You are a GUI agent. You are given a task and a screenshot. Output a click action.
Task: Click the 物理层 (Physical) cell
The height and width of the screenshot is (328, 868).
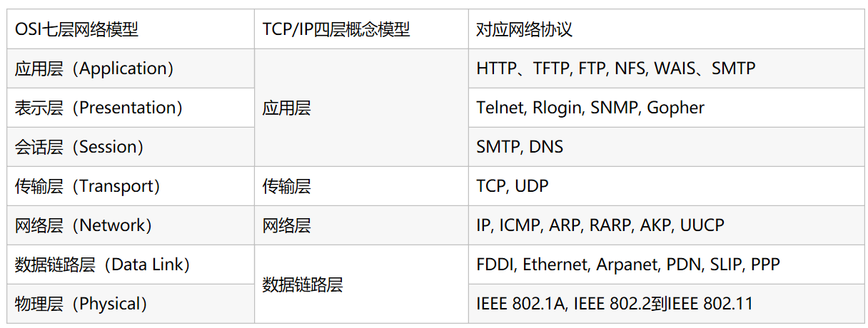(x=131, y=304)
